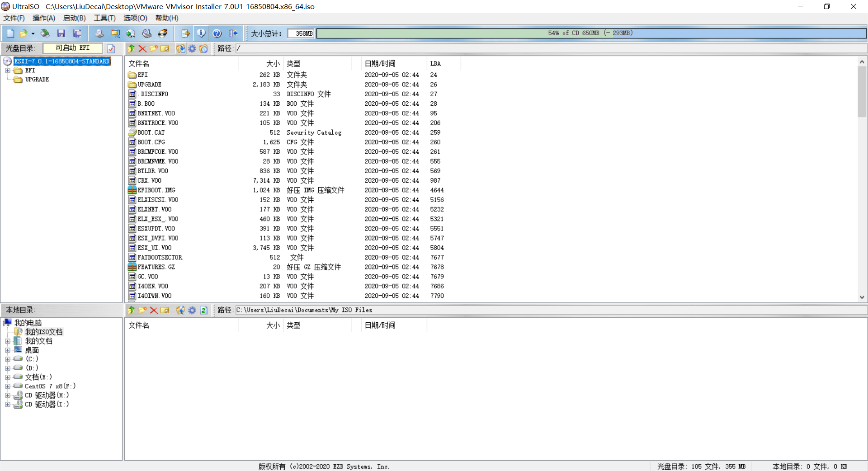Click the Open CD/DVD disc icon
This screenshot has height=471, width=868.
pyautogui.click(x=45, y=33)
